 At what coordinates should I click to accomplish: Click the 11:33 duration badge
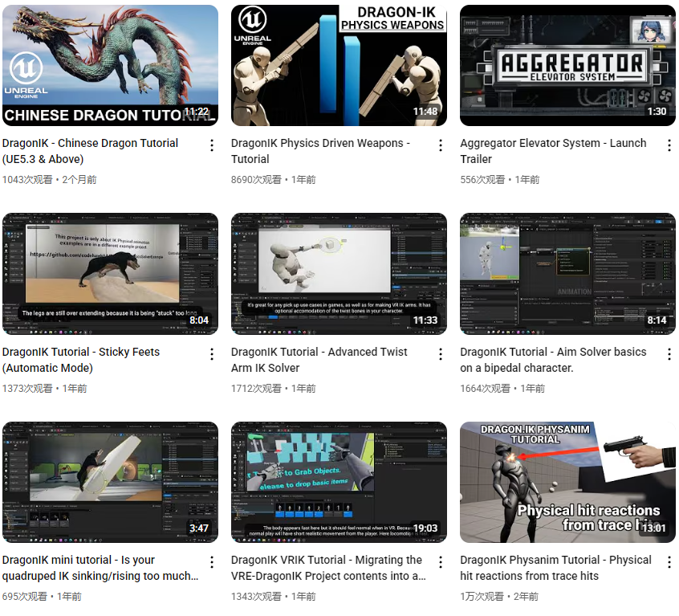425,320
